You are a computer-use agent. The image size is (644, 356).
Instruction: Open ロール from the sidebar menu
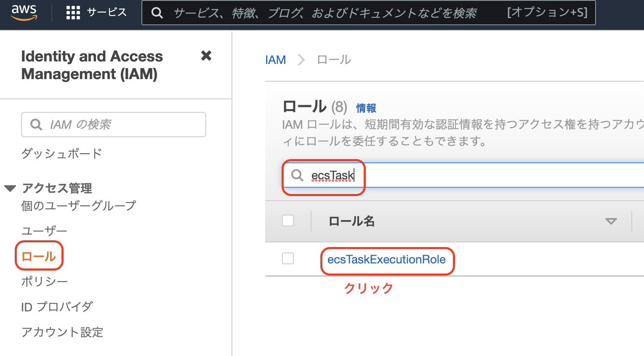[x=39, y=255]
